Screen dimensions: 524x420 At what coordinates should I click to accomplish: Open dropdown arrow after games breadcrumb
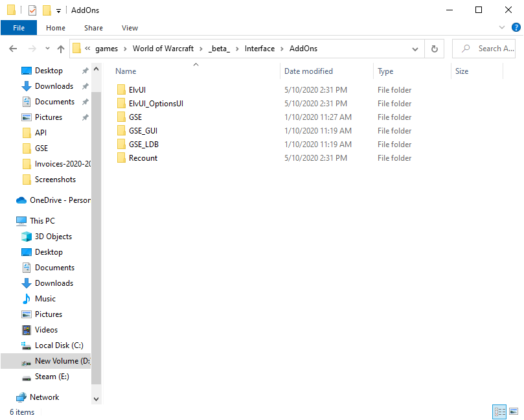(125, 49)
